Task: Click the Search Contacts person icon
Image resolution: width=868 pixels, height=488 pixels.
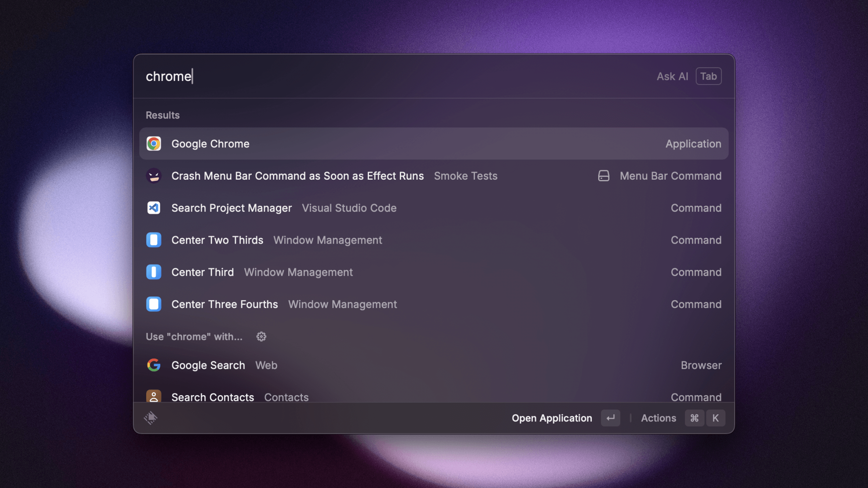Action: [x=154, y=396]
